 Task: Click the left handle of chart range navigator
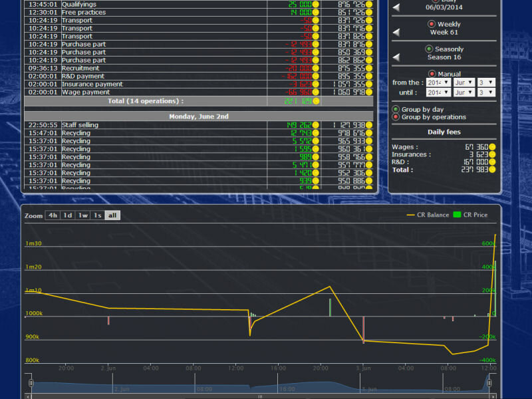[x=31, y=384]
